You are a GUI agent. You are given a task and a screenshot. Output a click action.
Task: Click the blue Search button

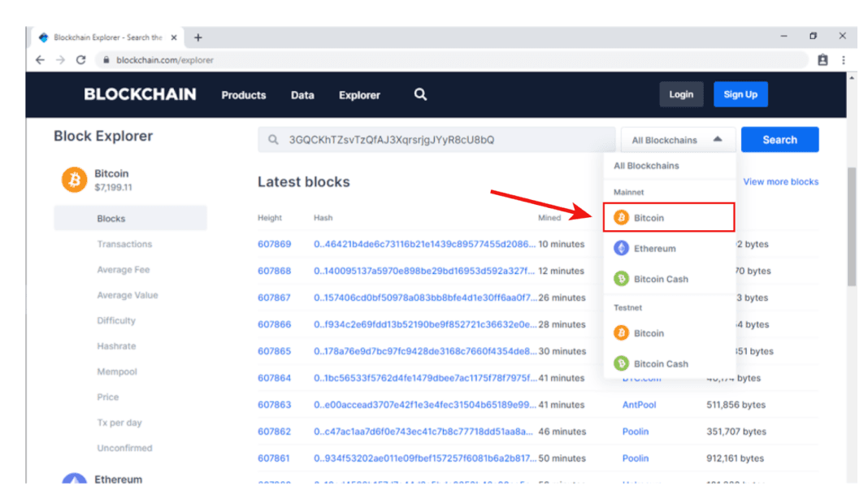tap(779, 140)
